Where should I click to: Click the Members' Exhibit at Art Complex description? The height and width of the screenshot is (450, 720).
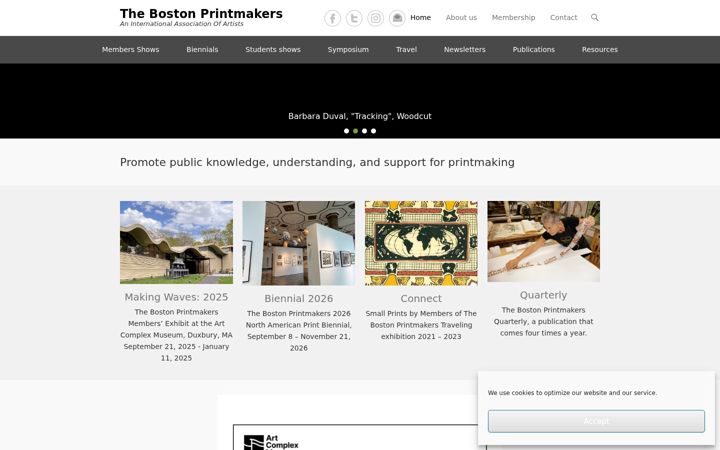[x=176, y=335]
